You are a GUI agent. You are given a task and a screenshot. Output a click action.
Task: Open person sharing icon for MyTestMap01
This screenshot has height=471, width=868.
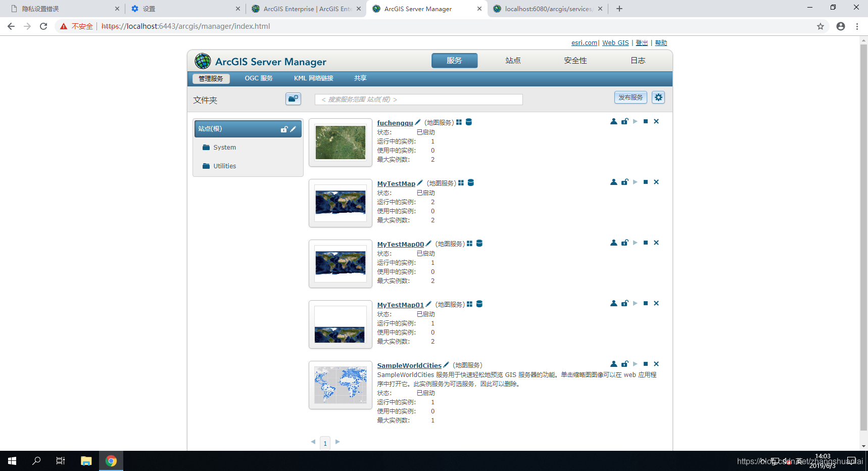point(613,303)
